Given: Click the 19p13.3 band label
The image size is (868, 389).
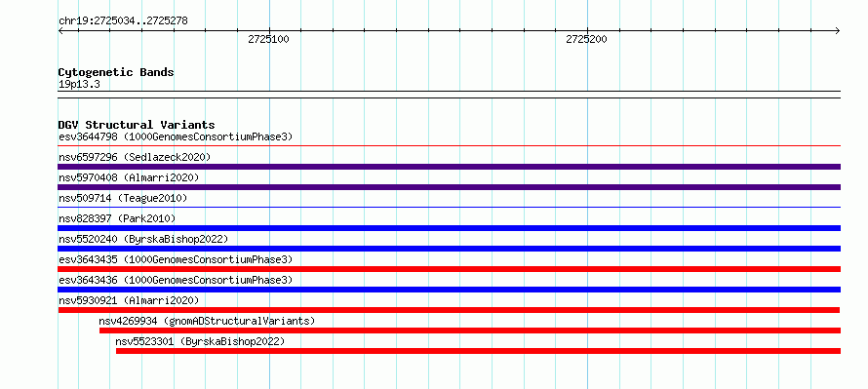Looking at the screenshot, I should pos(79,85).
